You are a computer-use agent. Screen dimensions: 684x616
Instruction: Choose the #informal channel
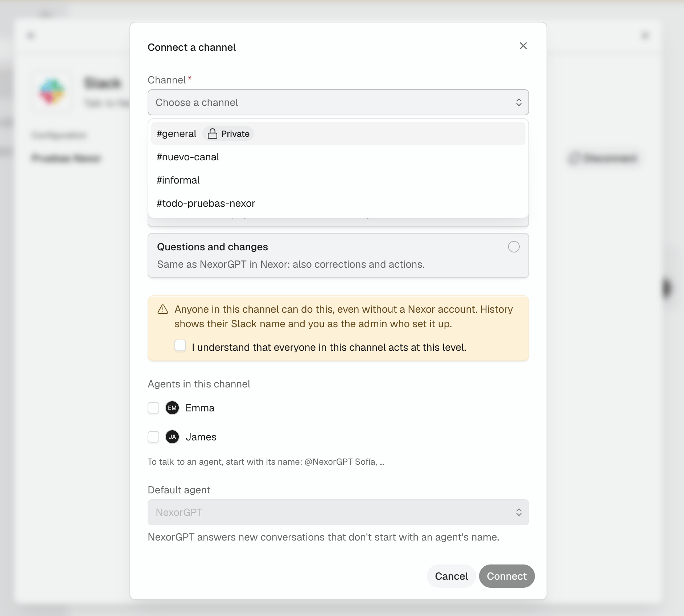tap(338, 180)
